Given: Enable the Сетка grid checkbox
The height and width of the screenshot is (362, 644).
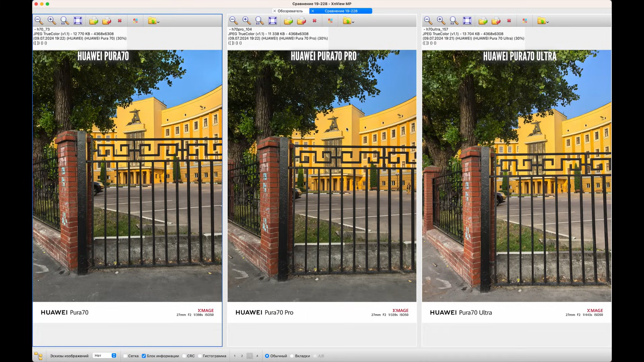Looking at the screenshot, I should pos(125,356).
